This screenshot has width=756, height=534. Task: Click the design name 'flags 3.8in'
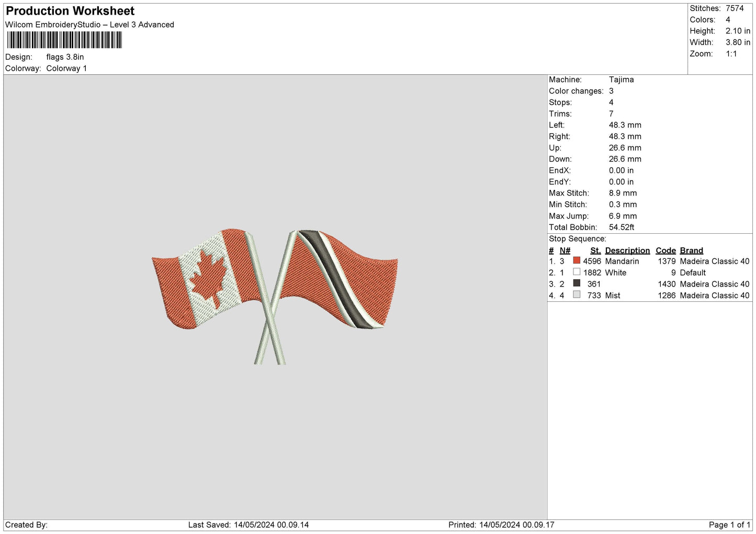[x=65, y=57]
